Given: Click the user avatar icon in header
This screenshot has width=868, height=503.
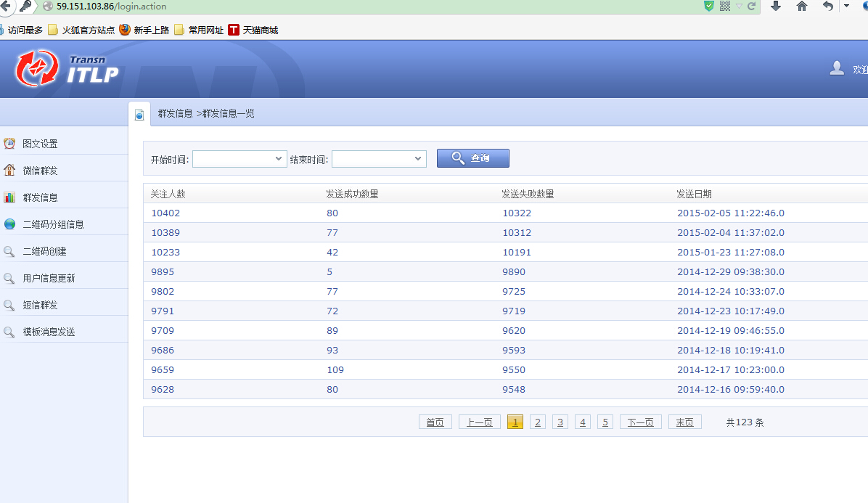Looking at the screenshot, I should 837,68.
